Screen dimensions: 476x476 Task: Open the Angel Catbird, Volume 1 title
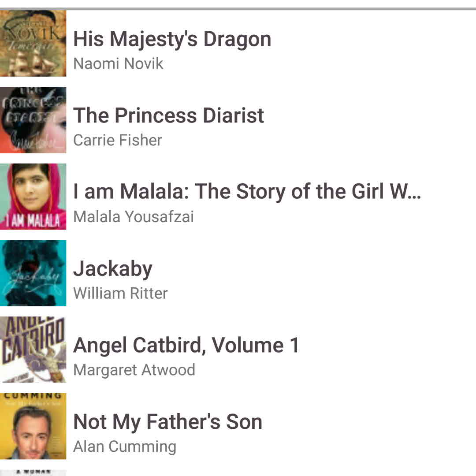pyautogui.click(x=186, y=345)
